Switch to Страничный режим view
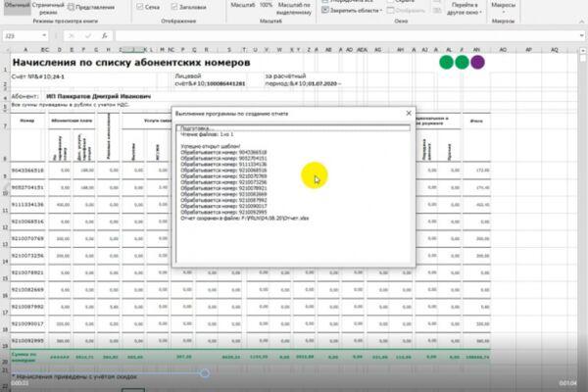The height and width of the screenshot is (392, 588). click(48, 8)
